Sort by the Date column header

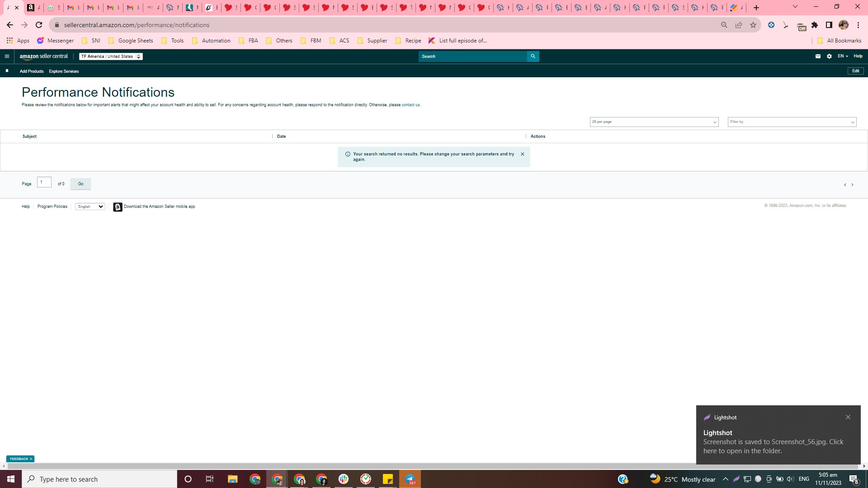tap(281, 136)
